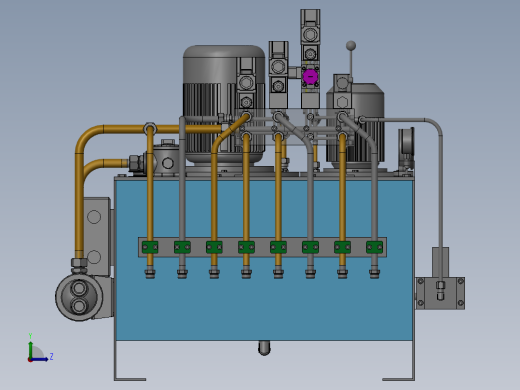The image size is (520, 390).
Task: Select the gray horizontal pipe clamp rail
Action: (x=262, y=247)
